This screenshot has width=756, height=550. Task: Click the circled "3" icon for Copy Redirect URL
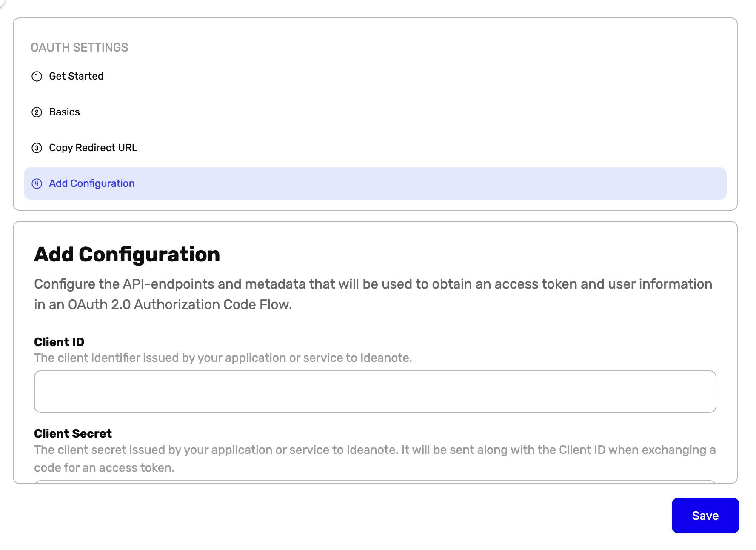tap(37, 148)
